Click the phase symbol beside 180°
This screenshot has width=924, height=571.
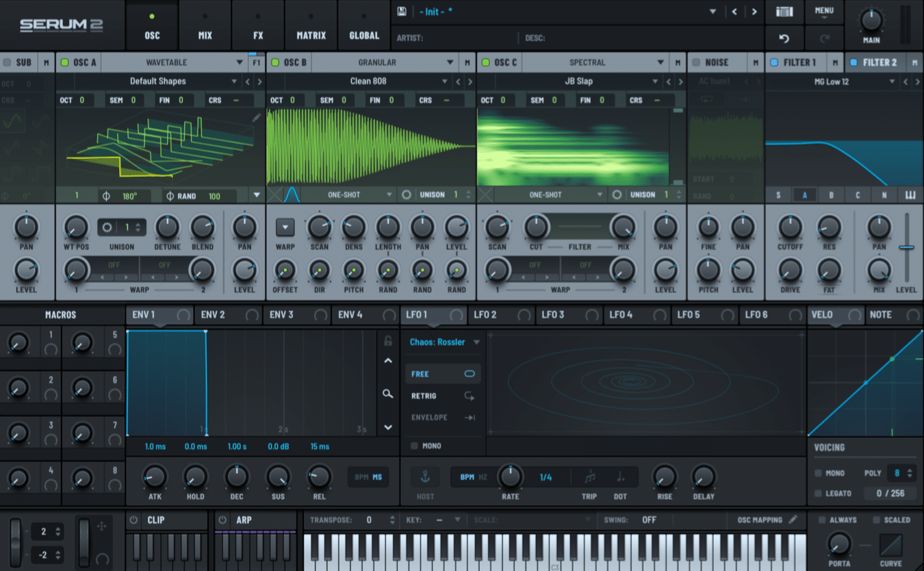coord(106,196)
